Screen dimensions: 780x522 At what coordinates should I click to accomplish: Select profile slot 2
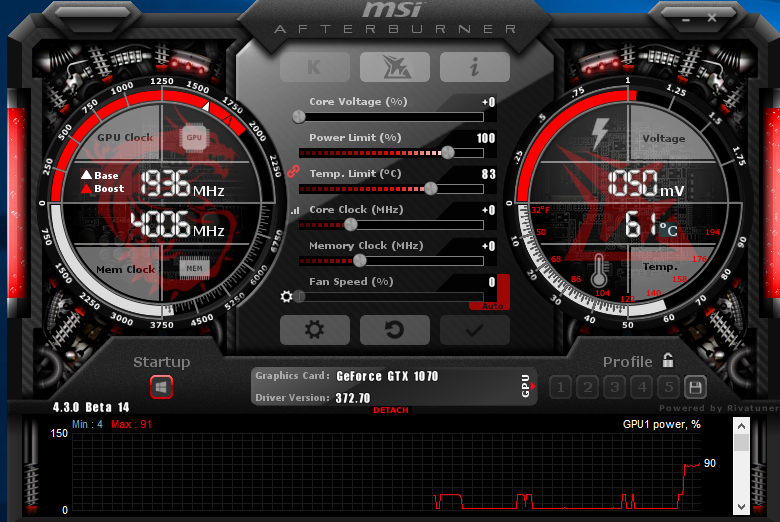tap(587, 387)
